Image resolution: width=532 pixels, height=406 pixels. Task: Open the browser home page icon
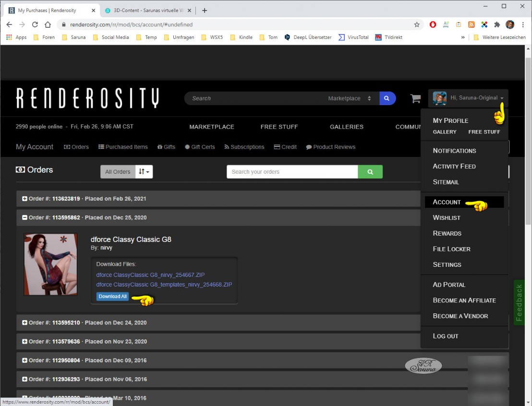click(x=48, y=24)
